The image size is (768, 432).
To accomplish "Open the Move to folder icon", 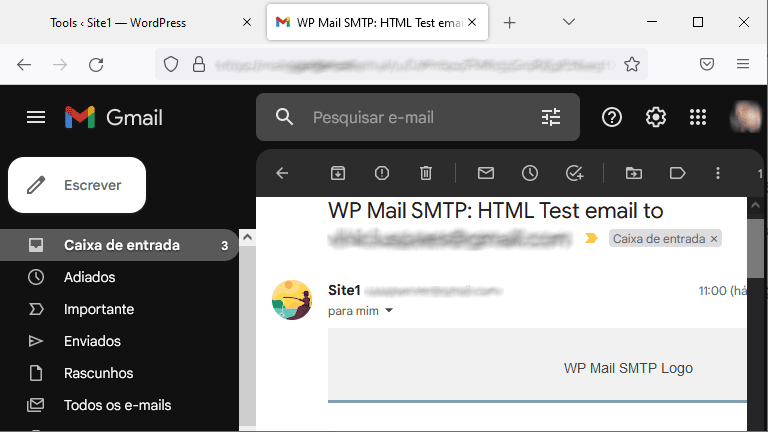I will click(x=634, y=173).
